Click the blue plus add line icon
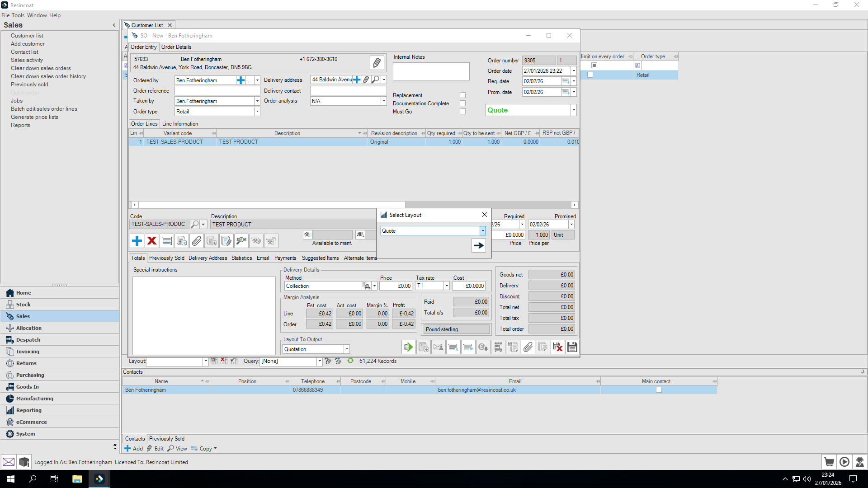Screen dimensions: 868x488 137,241
